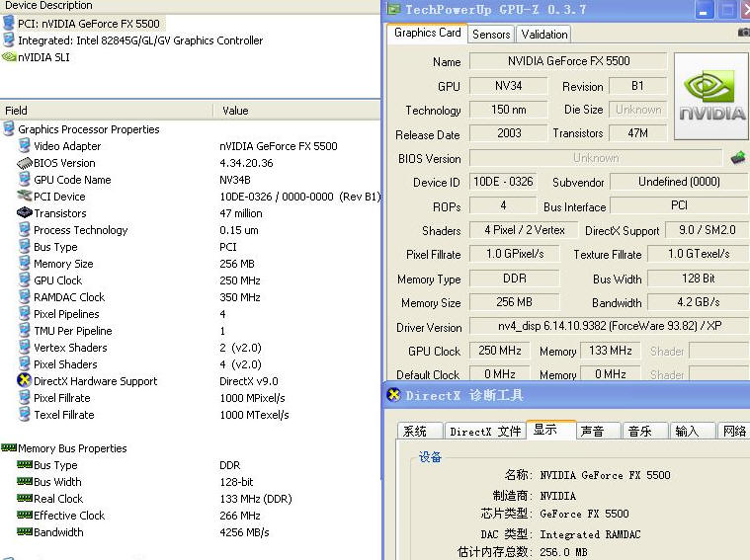This screenshot has height=560, width=750.
Task: Minimize the GPU-Z window
Action: coord(704,11)
